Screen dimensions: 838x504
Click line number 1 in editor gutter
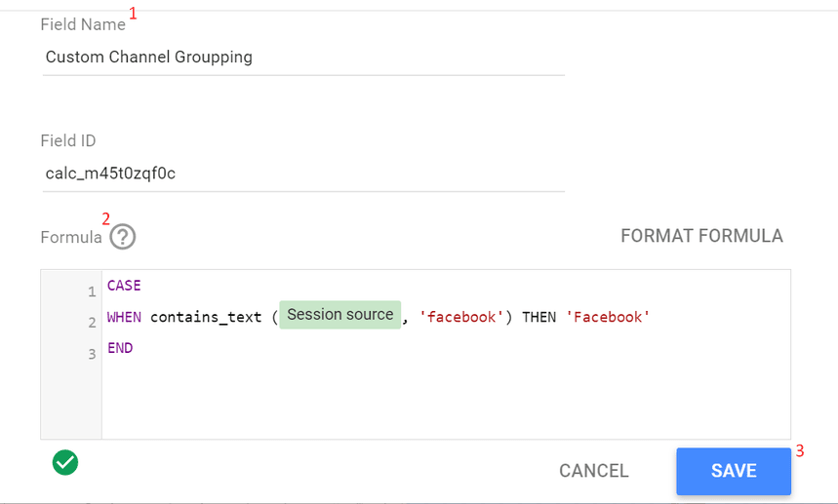tap(92, 291)
